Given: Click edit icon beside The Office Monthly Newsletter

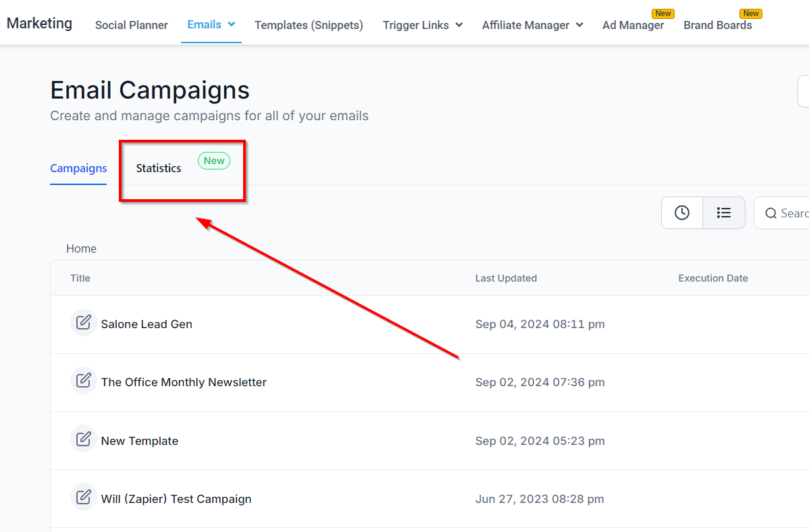Looking at the screenshot, I should [x=83, y=381].
